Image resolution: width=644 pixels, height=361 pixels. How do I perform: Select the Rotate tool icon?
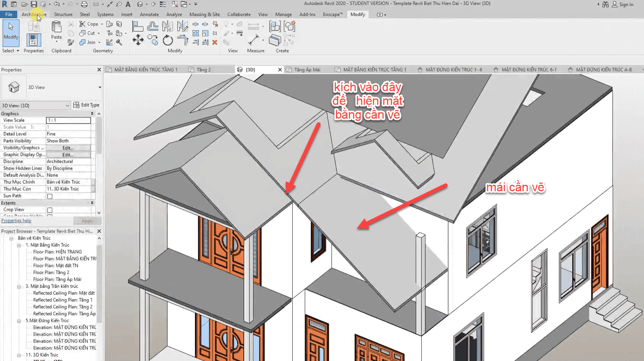coord(168,40)
